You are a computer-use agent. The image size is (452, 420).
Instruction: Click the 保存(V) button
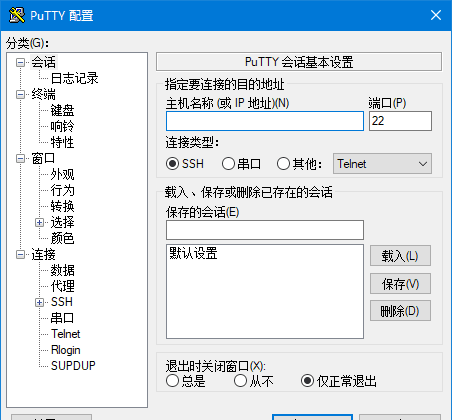(400, 284)
